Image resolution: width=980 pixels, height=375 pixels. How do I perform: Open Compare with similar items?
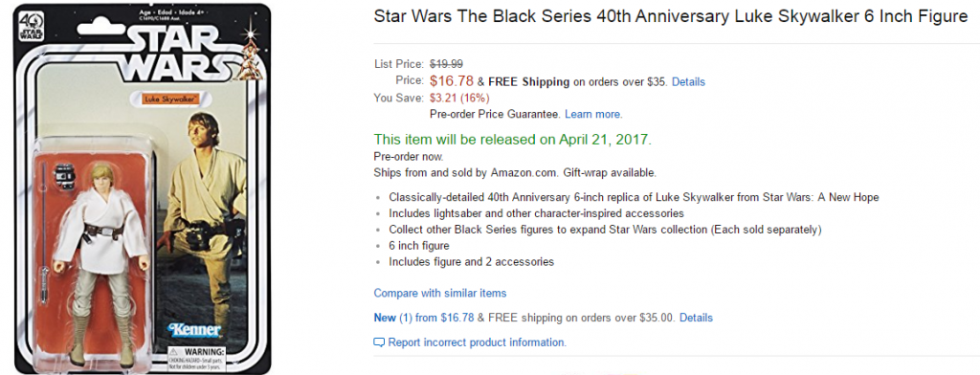click(440, 293)
